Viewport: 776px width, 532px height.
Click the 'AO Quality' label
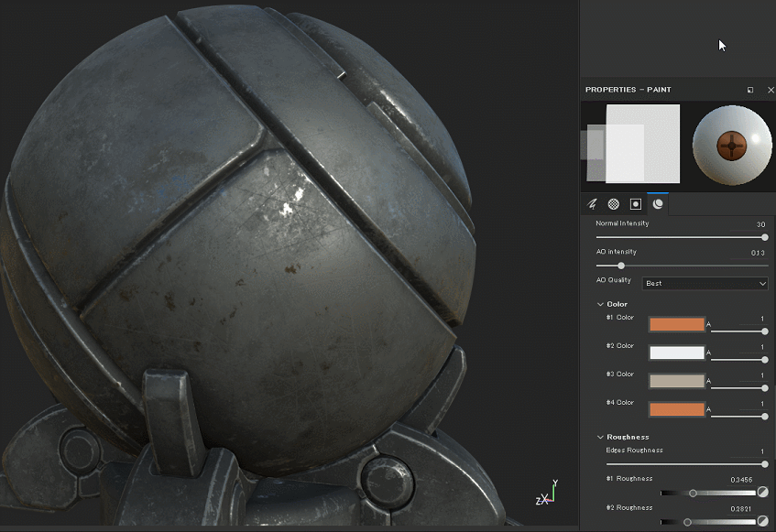tap(614, 280)
